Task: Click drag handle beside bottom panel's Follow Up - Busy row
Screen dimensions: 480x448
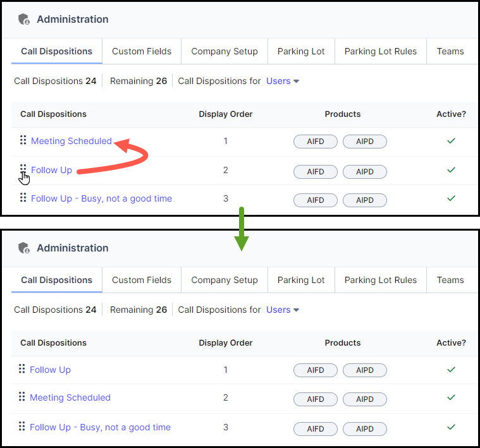Action: pyautogui.click(x=22, y=427)
